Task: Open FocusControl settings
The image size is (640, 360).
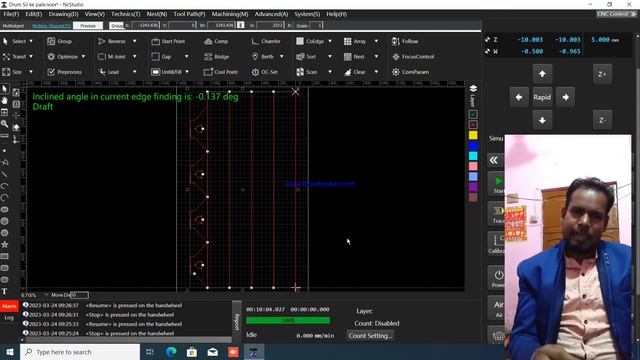Action: coord(413,57)
